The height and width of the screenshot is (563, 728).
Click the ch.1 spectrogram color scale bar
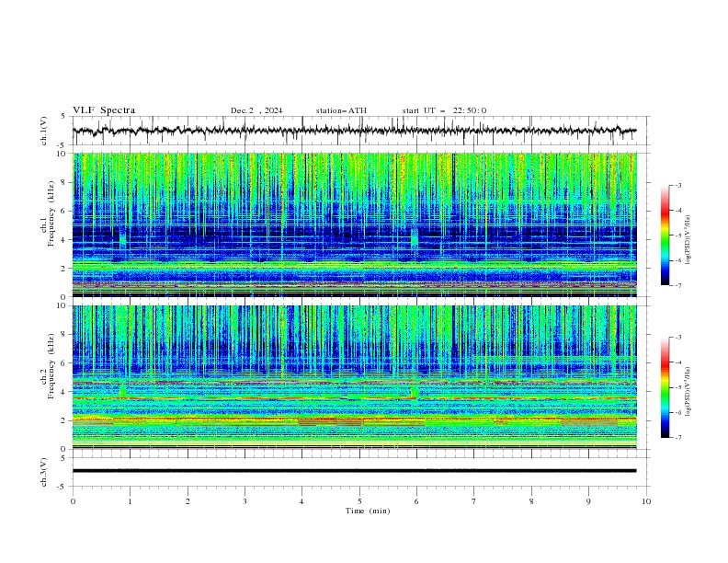coord(665,236)
